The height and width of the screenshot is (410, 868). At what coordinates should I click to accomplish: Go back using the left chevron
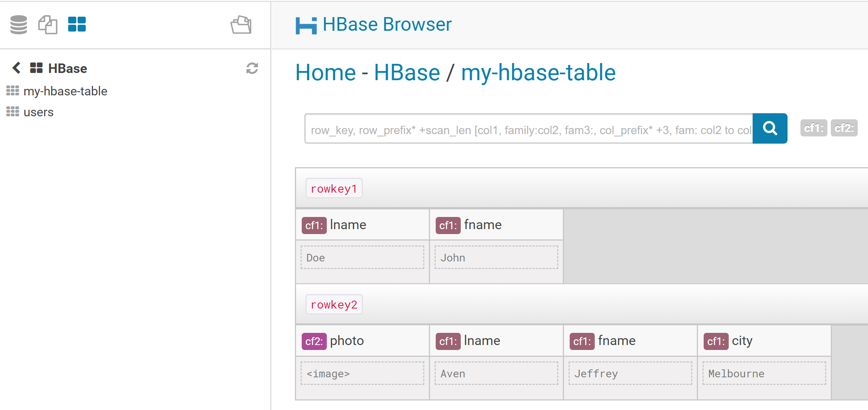(16, 68)
